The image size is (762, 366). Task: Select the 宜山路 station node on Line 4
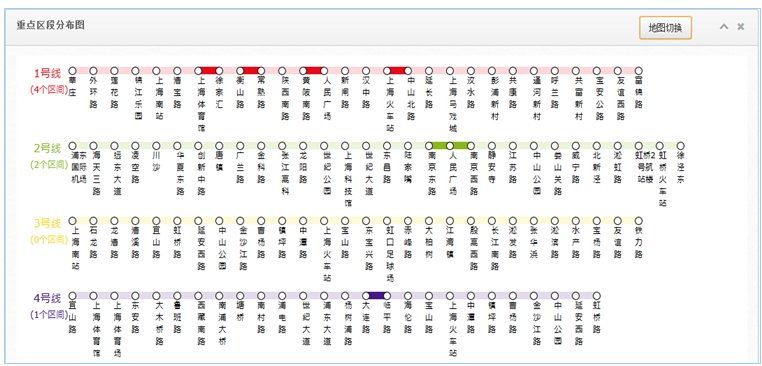click(x=72, y=295)
